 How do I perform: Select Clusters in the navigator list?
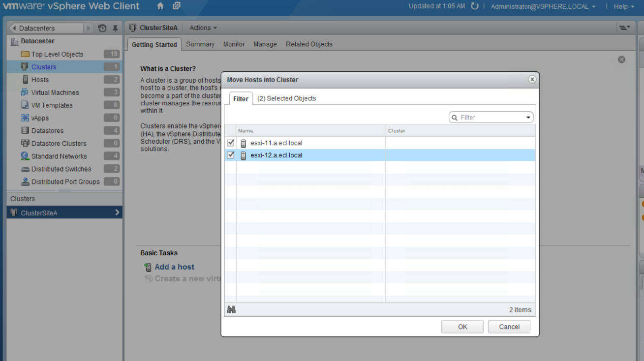pyautogui.click(x=64, y=67)
